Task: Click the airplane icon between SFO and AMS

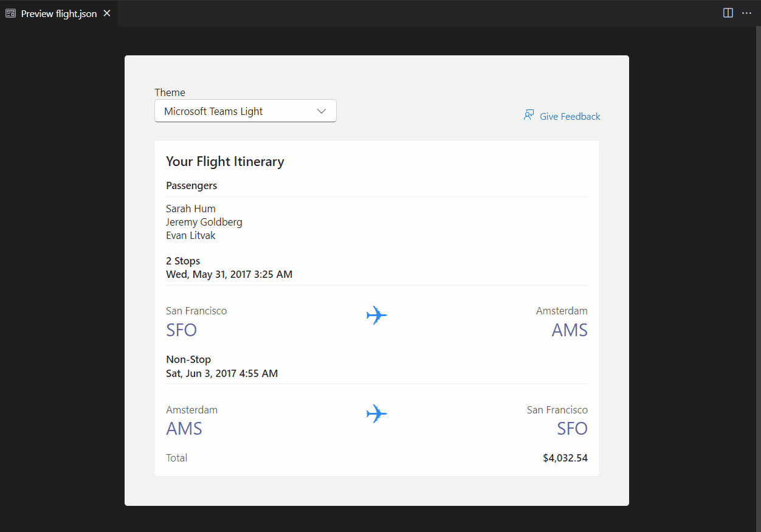Action: [x=376, y=316]
